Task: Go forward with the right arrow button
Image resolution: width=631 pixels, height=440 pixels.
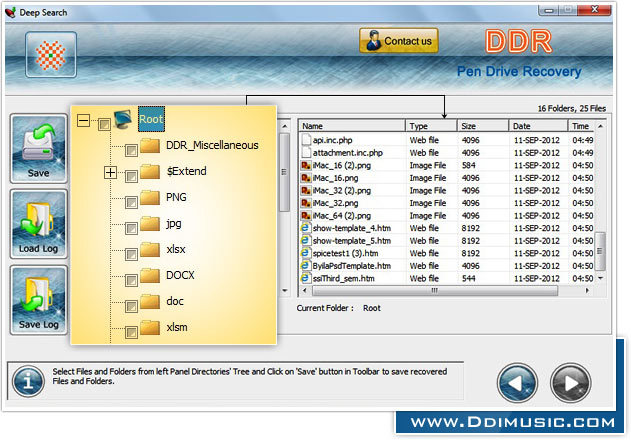Action: [571, 383]
